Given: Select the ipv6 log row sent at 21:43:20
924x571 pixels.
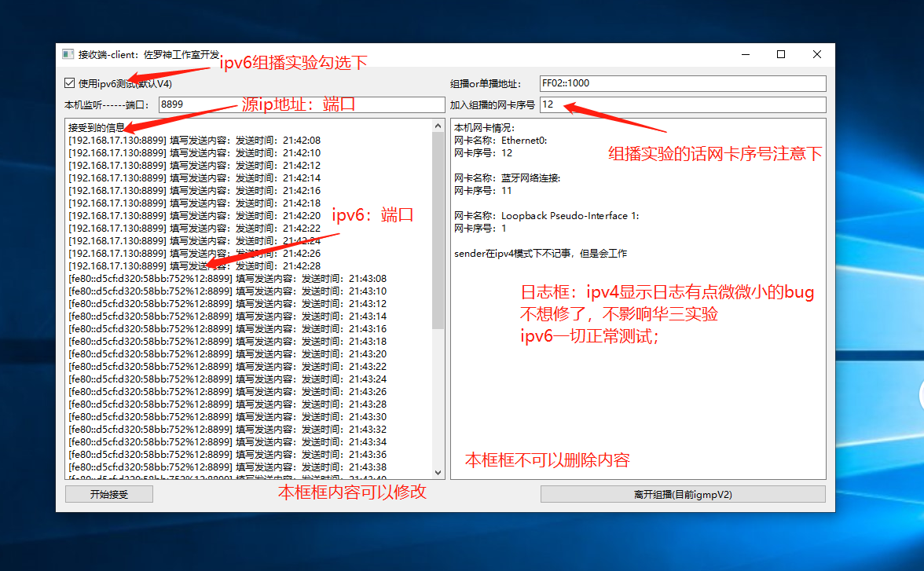Looking at the screenshot, I should 228,353.
